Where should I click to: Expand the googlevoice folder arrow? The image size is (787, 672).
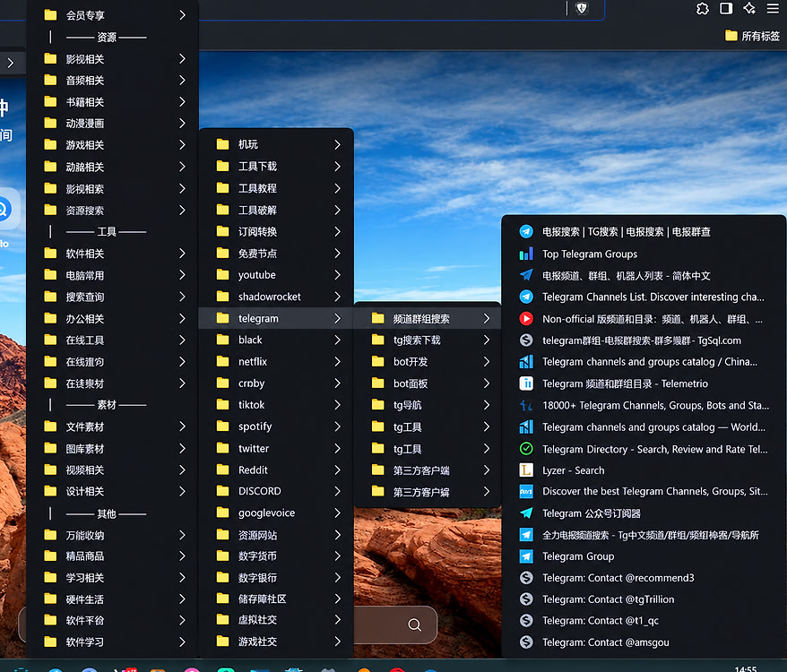tap(337, 513)
